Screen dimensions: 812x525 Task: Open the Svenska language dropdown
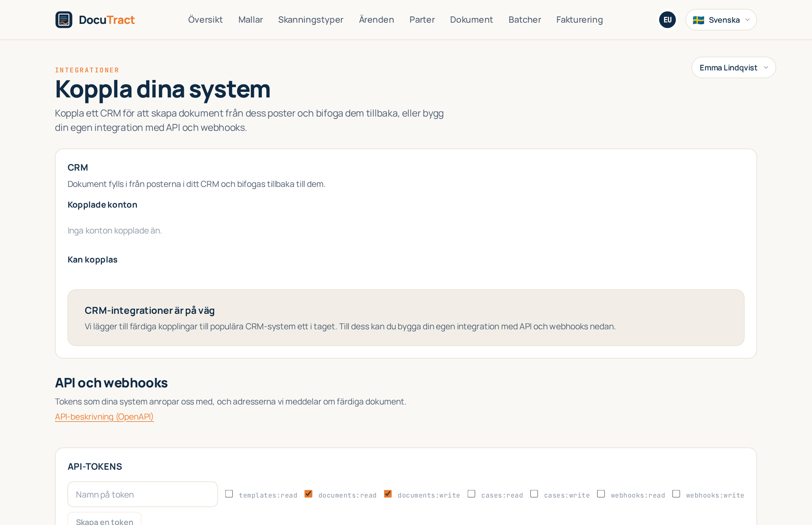[x=721, y=19]
